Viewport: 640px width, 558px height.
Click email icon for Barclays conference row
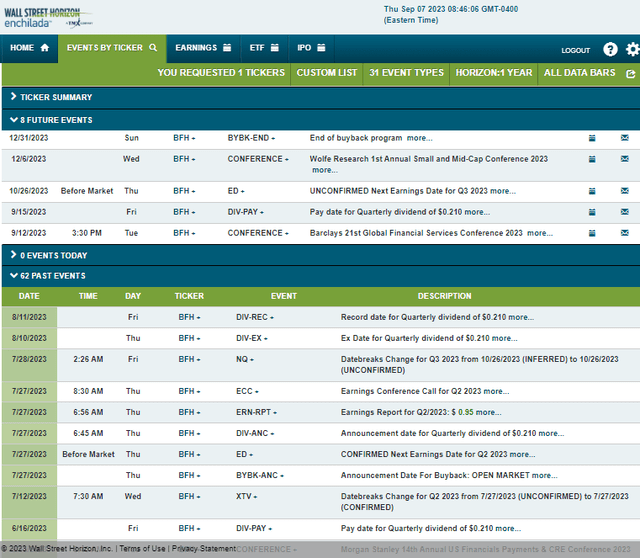[x=624, y=233]
